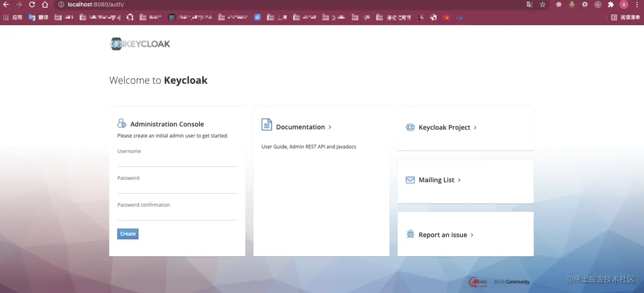Reload the current page
This screenshot has height=293, width=644.
32,5
